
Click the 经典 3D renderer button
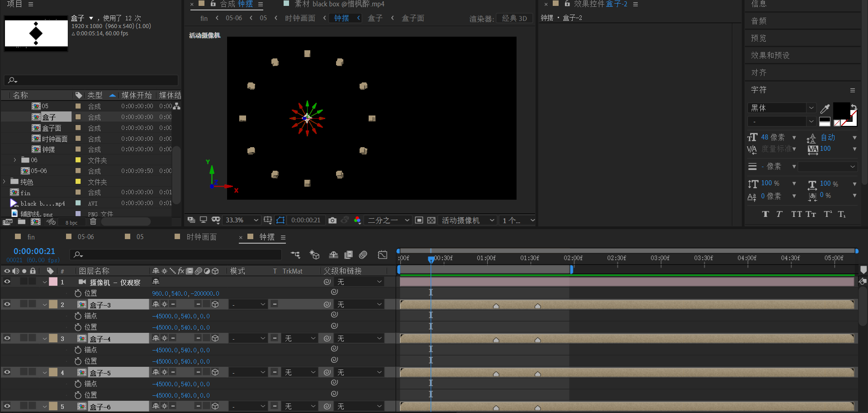[514, 18]
